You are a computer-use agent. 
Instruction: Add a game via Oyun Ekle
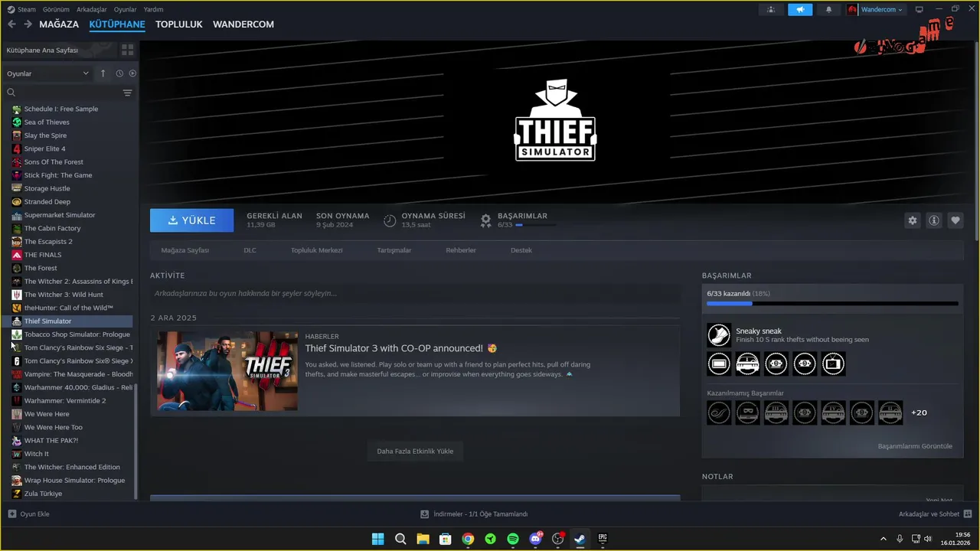[x=29, y=514]
